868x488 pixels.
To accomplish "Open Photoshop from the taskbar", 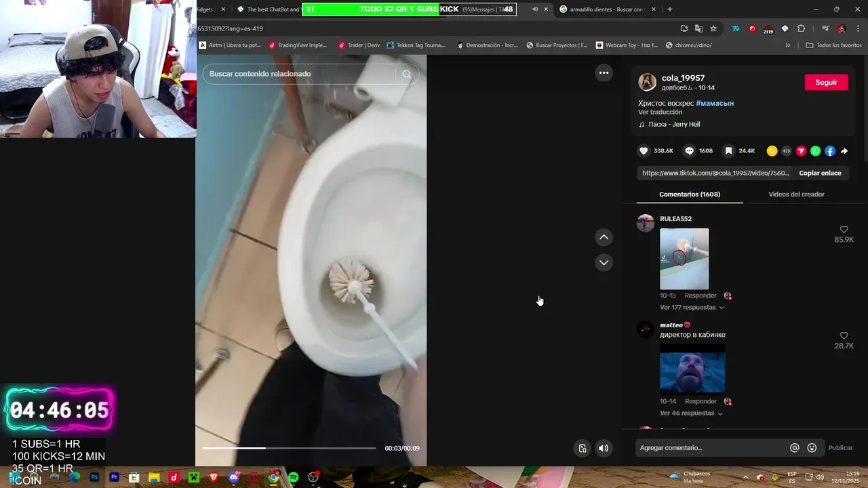I will coord(94,478).
